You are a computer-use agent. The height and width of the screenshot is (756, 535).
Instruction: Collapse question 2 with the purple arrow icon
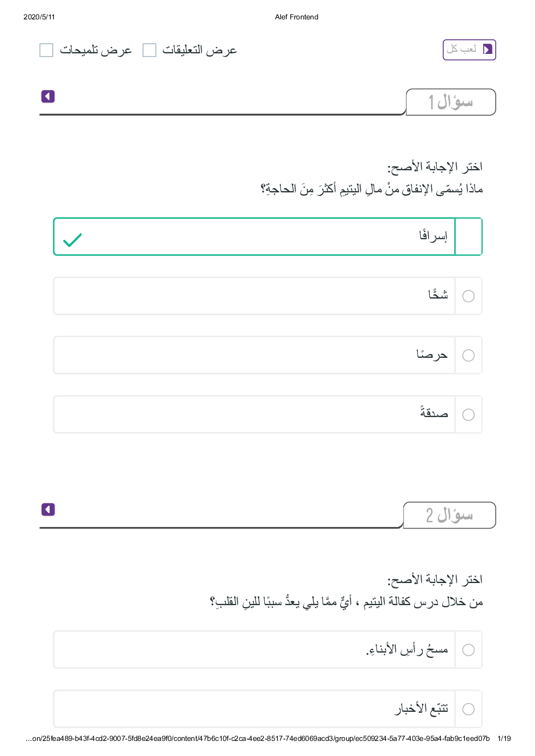click(48, 510)
